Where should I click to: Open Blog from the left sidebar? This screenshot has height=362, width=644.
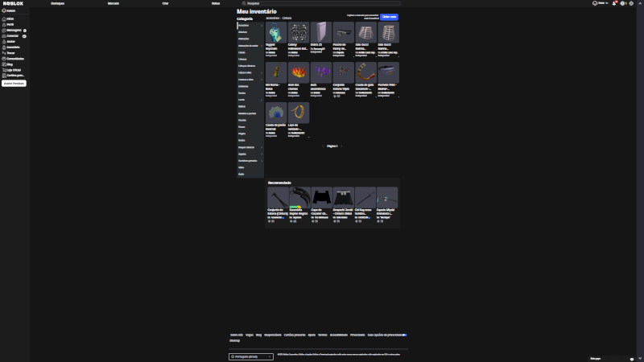point(10,64)
